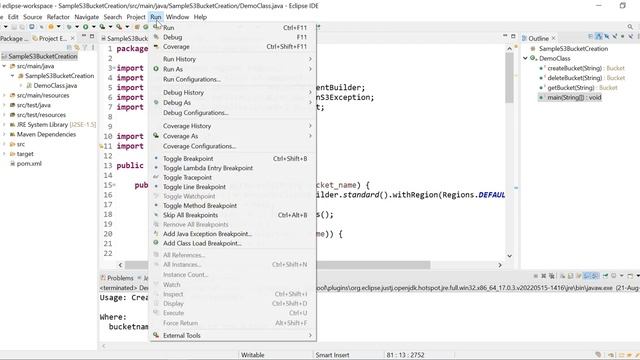Select main(String[]) : void in the Outline
Image resolution: width=640 pixels, height=360 pixels.
point(574,98)
